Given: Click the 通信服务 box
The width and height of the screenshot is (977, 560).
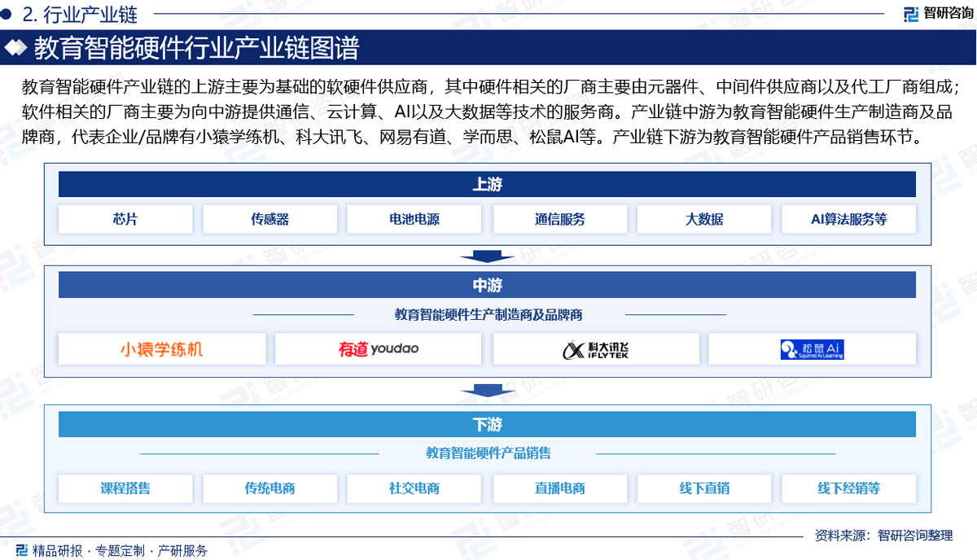Looking at the screenshot, I should (559, 219).
